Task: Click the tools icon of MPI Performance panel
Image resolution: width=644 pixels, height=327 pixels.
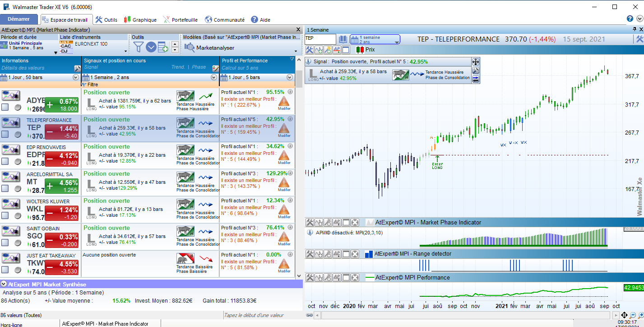Action: [310, 277]
